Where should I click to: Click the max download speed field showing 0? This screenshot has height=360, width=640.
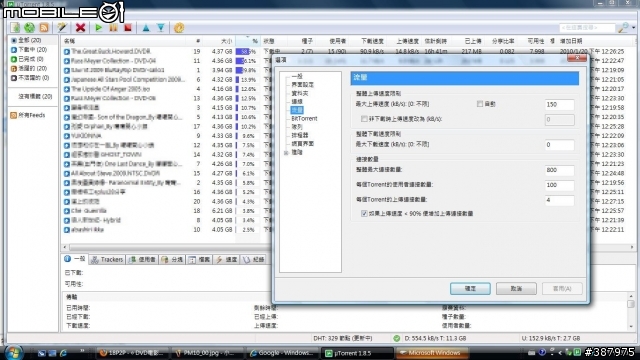coord(559,144)
